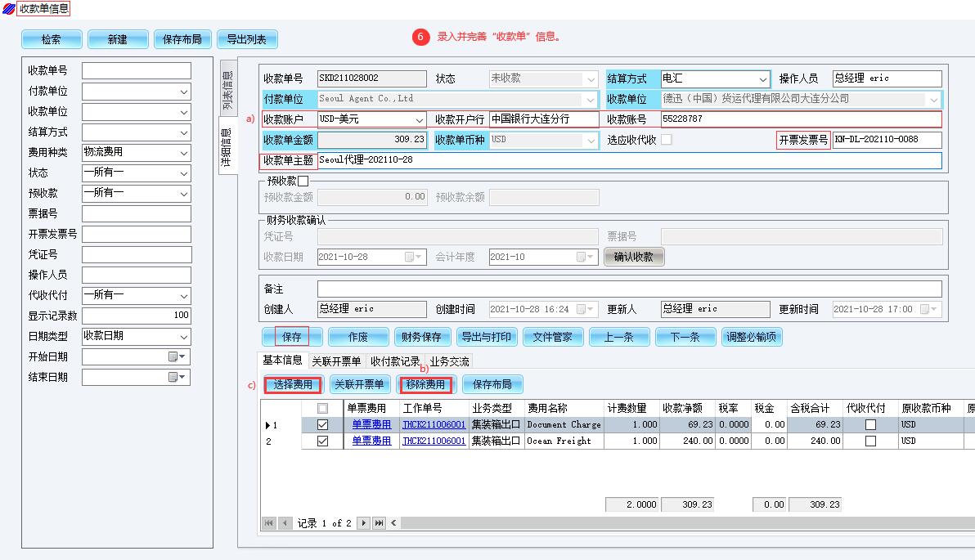The height and width of the screenshot is (560, 975).
Task: Go to previous record in grid navigator
Action: pyautogui.click(x=285, y=523)
